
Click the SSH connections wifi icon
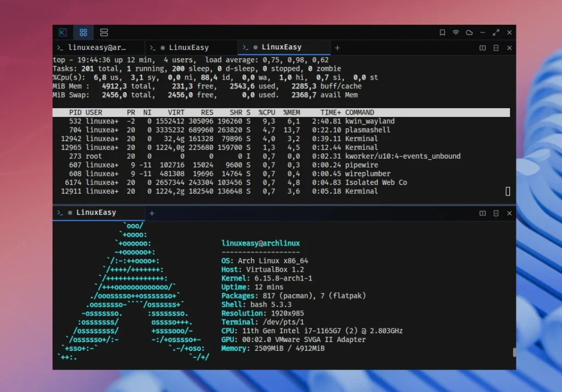point(456,32)
